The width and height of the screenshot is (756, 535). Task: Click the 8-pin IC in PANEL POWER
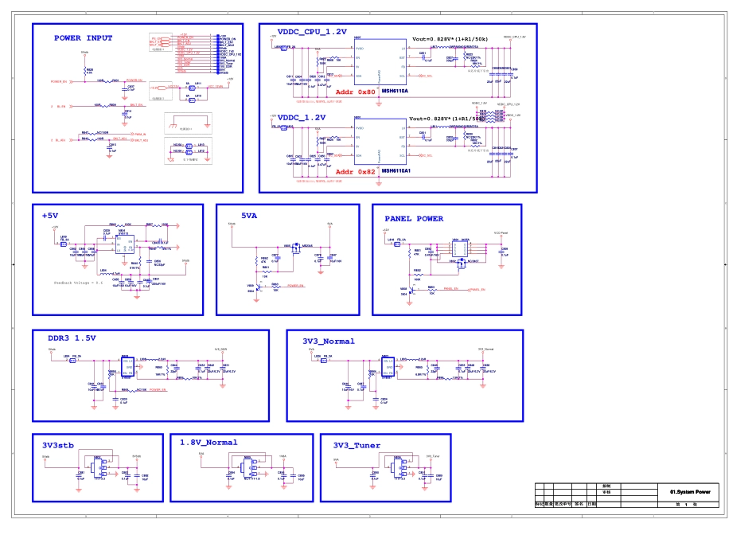(x=459, y=248)
